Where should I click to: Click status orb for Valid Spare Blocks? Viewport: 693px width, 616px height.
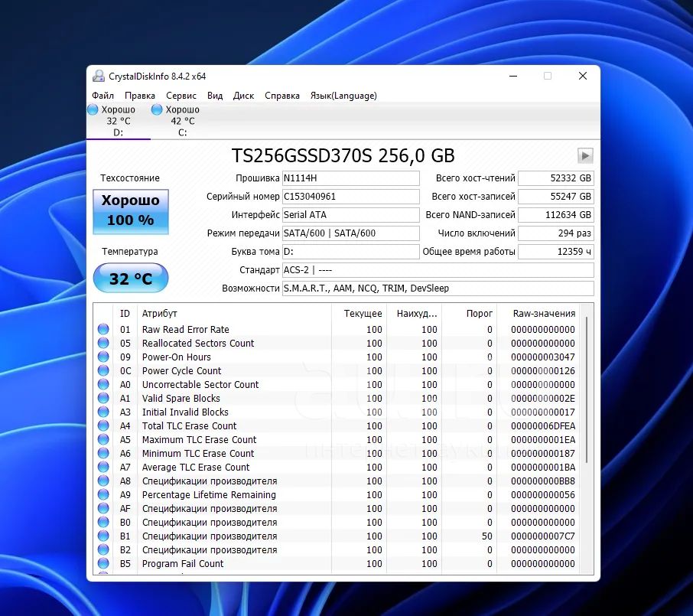[103, 398]
